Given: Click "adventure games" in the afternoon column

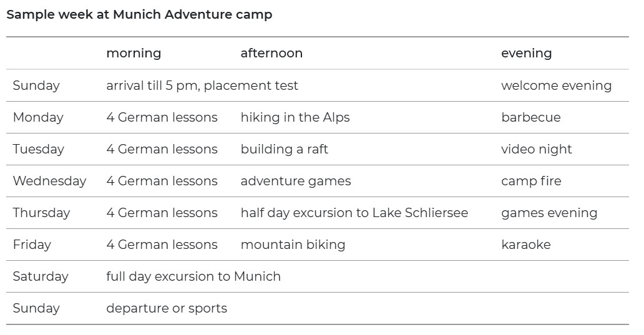Looking at the screenshot, I should [x=296, y=181].
